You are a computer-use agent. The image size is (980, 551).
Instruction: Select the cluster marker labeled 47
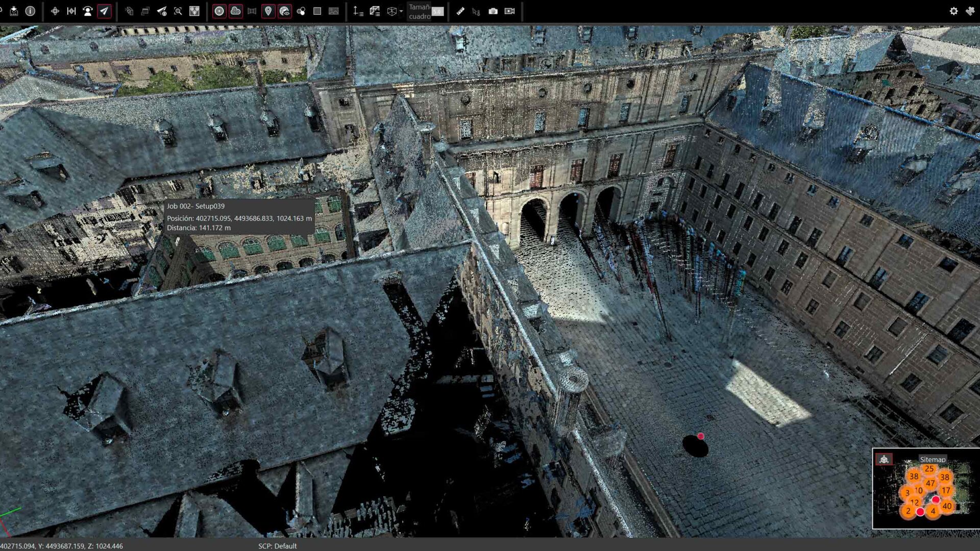930,483
